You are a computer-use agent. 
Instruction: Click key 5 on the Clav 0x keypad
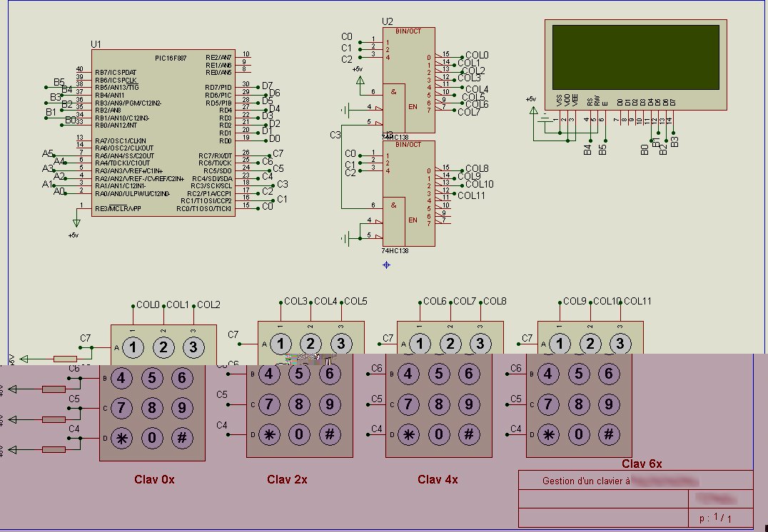click(x=152, y=378)
